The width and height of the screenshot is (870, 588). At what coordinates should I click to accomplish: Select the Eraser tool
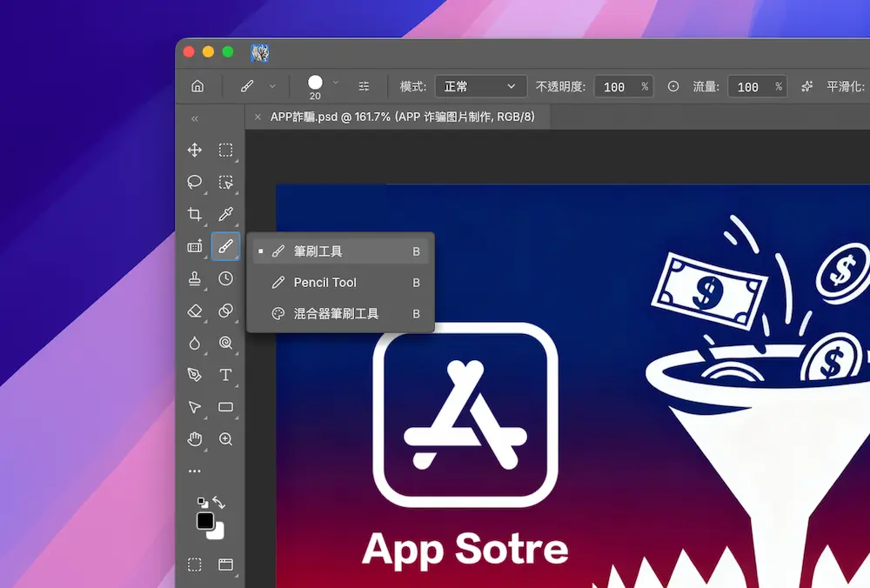(194, 311)
